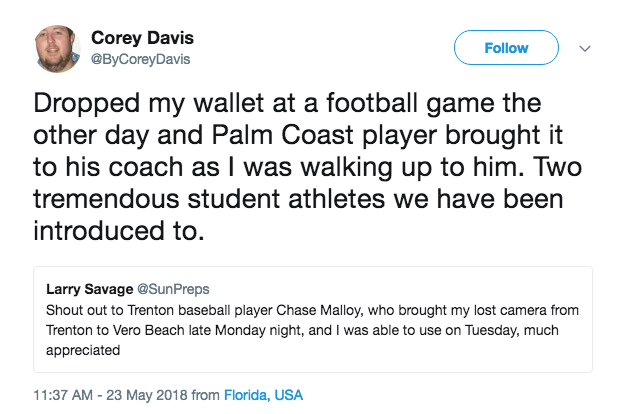Click the @ByCoreyDavis handle
This screenshot has width=621, height=414.
tap(140, 59)
